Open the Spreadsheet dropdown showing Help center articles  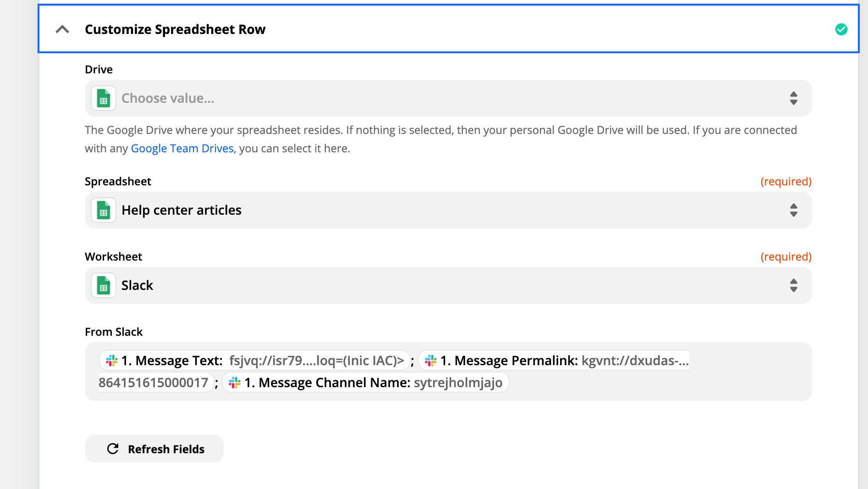tap(448, 210)
